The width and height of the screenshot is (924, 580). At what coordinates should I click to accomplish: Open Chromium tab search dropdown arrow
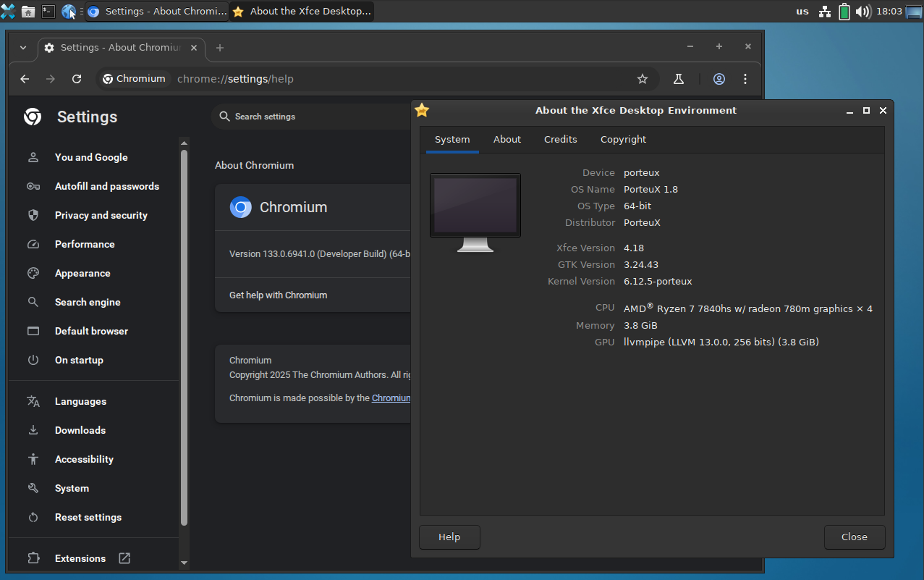pos(23,47)
